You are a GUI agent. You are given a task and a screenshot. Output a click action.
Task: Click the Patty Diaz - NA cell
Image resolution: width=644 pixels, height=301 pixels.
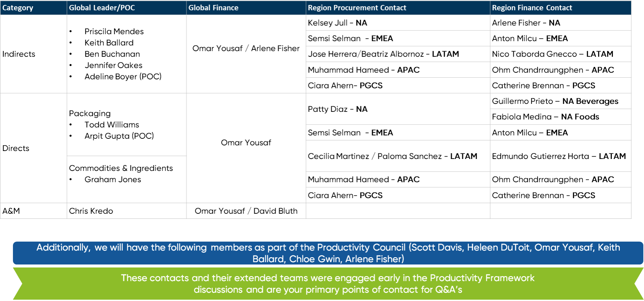337,109
